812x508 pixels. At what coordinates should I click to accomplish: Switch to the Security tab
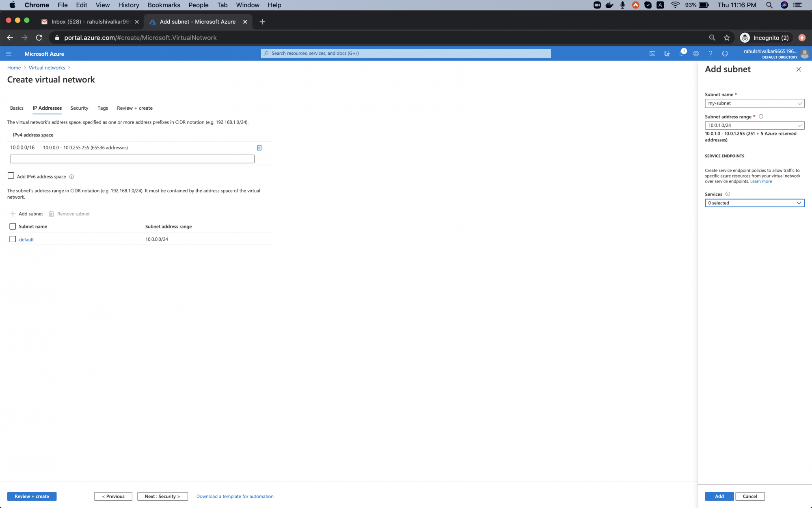point(79,108)
